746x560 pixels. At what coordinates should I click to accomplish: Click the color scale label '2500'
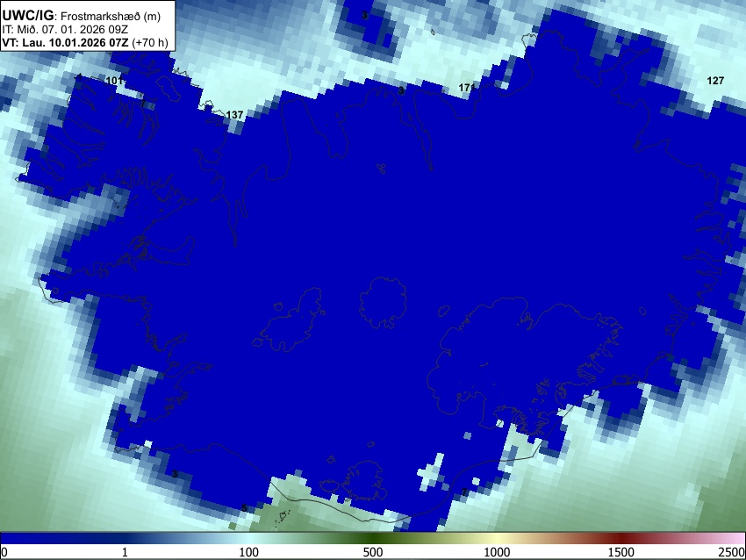pyautogui.click(x=732, y=552)
